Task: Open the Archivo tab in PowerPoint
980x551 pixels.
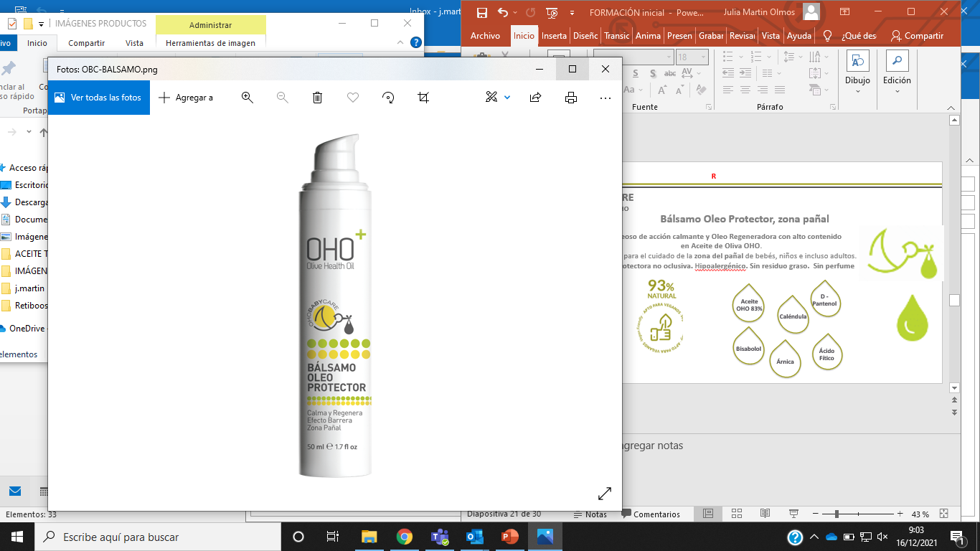Action: click(x=485, y=36)
